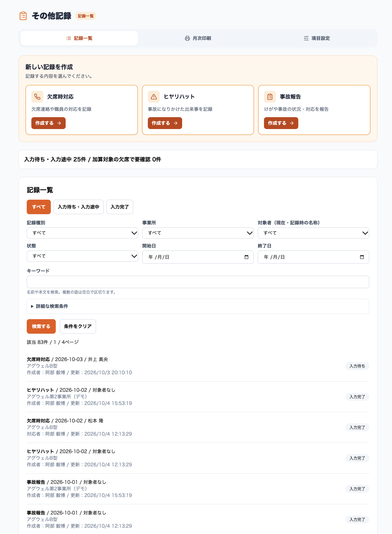Image resolution: width=392 pixels, height=534 pixels.
Task: Click 対応者:阿部 毅博 on 松本 隆 row
Action: [46, 434]
